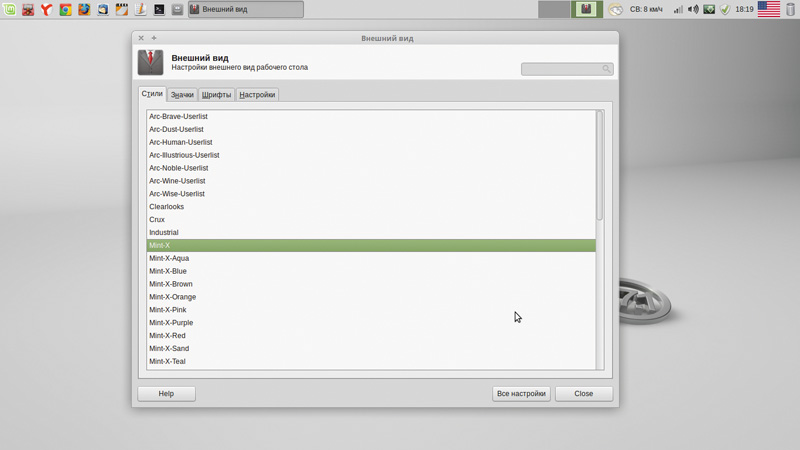Viewport: 800px width, 450px height.
Task: Open the update manager shield icon
Action: click(x=725, y=9)
